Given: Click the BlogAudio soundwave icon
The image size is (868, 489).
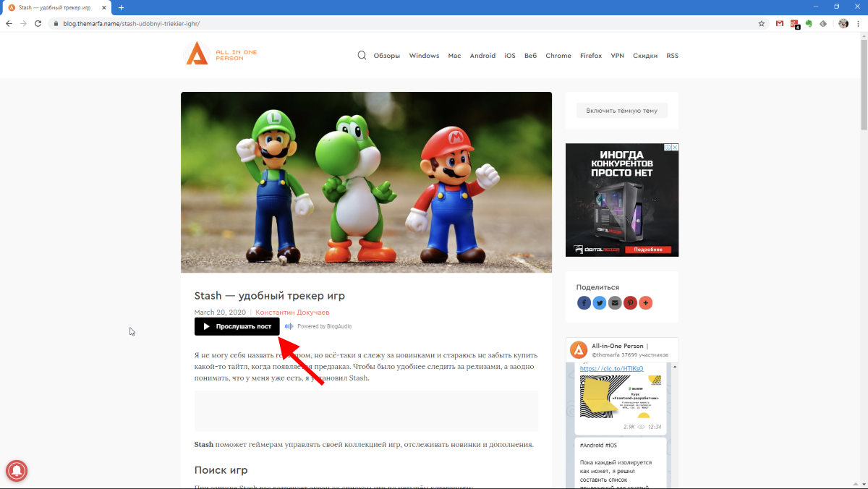Looking at the screenshot, I should coord(289,326).
